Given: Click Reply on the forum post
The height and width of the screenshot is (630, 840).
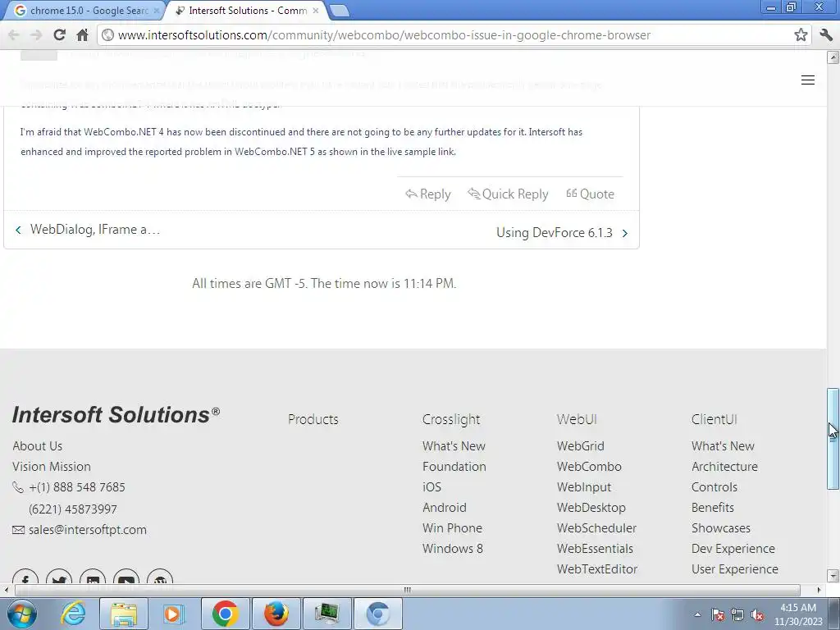Looking at the screenshot, I should 428,194.
